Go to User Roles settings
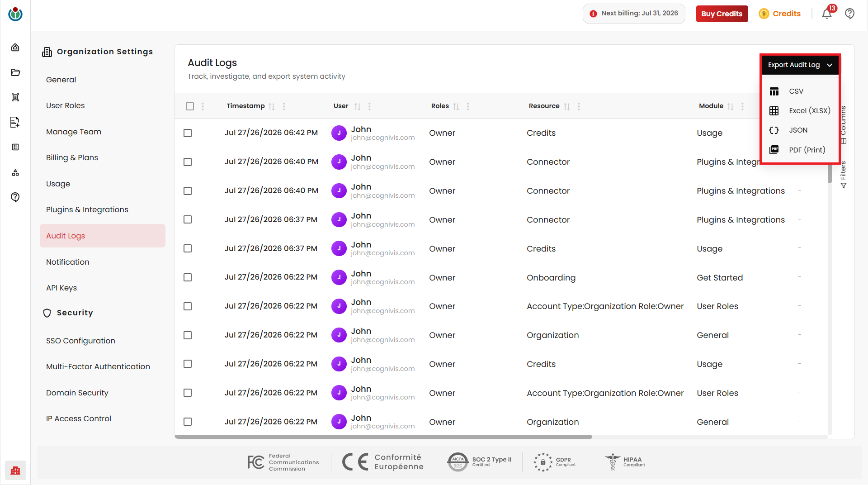 tap(66, 105)
